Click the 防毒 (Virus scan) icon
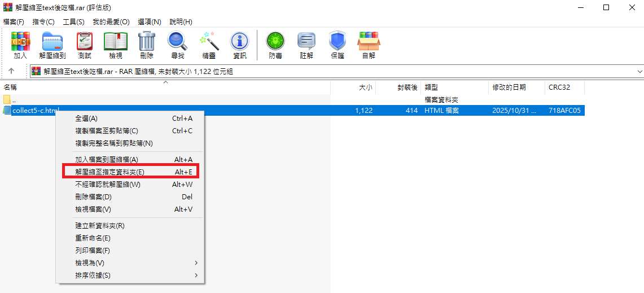Screen dimensions: 644x293 click(x=275, y=45)
